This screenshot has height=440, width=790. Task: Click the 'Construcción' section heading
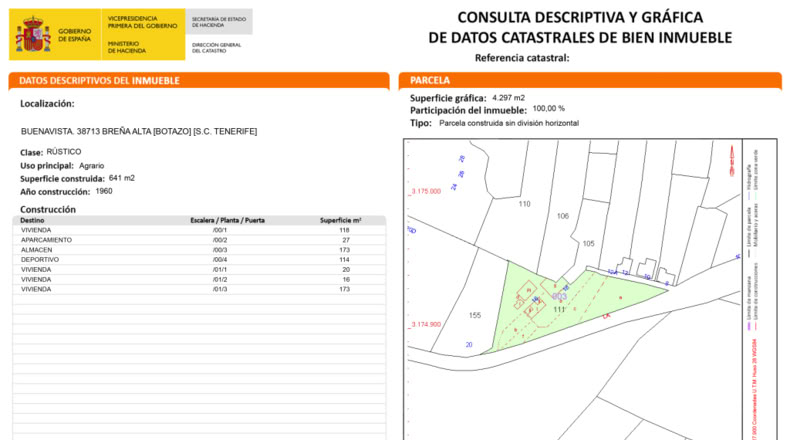(x=48, y=209)
